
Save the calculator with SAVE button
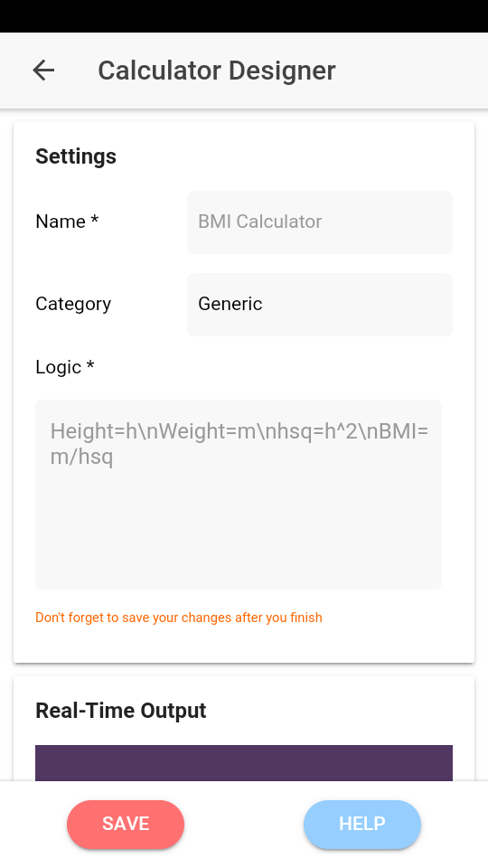pyautogui.click(x=126, y=825)
